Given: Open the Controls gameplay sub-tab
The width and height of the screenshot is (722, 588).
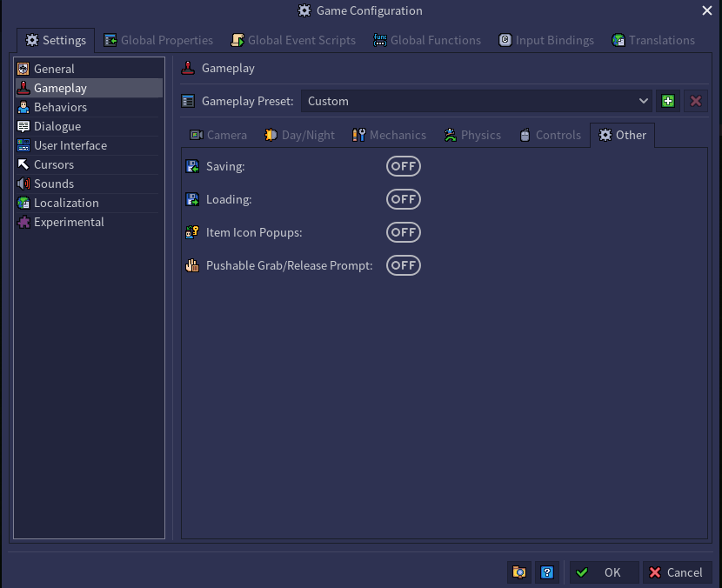Looking at the screenshot, I should (550, 135).
